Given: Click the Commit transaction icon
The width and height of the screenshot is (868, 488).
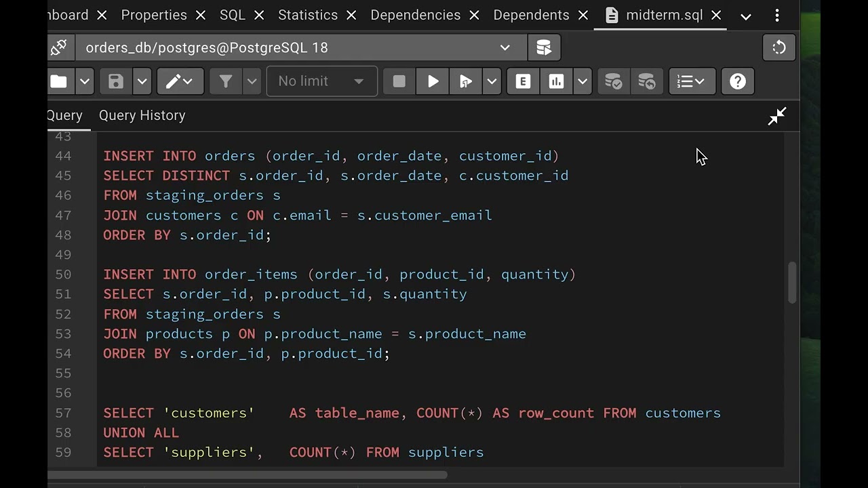Looking at the screenshot, I should (x=613, y=81).
